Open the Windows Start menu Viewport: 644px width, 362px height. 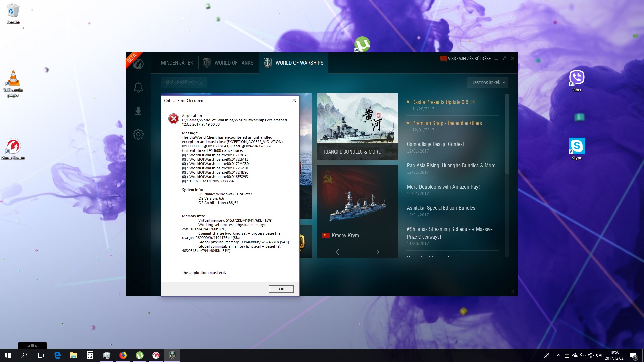click(x=8, y=355)
